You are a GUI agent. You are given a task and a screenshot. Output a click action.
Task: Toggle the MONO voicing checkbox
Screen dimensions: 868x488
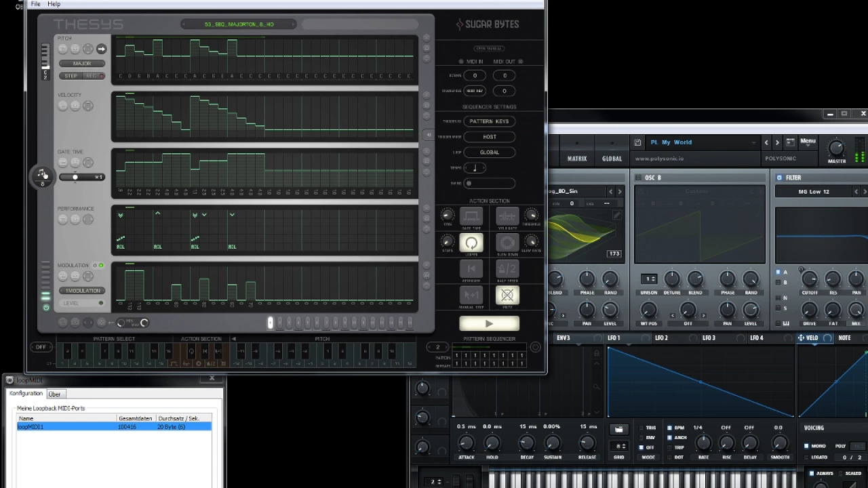(x=806, y=446)
